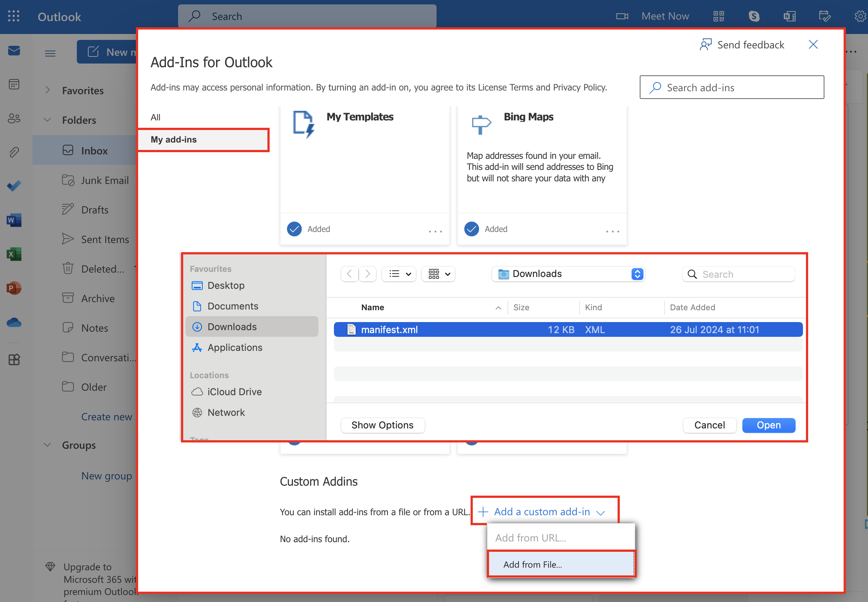
Task: Select Network under Locations
Action: pyautogui.click(x=252, y=413)
